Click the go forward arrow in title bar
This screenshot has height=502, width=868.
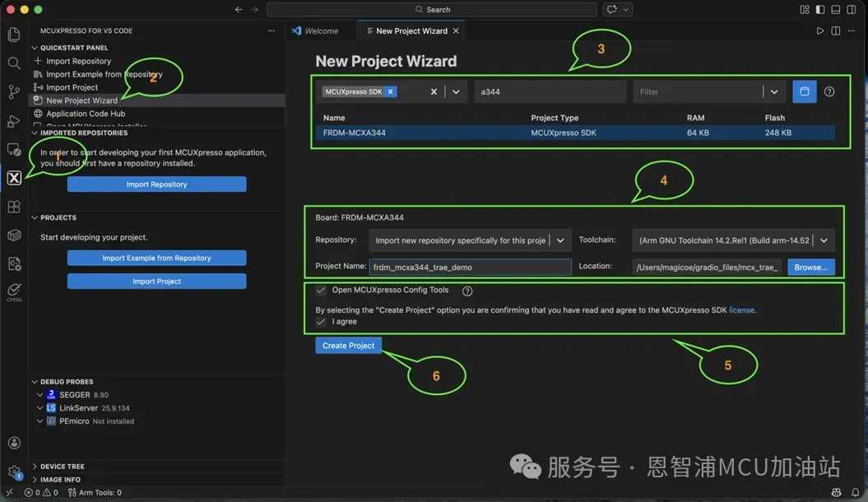254,9
